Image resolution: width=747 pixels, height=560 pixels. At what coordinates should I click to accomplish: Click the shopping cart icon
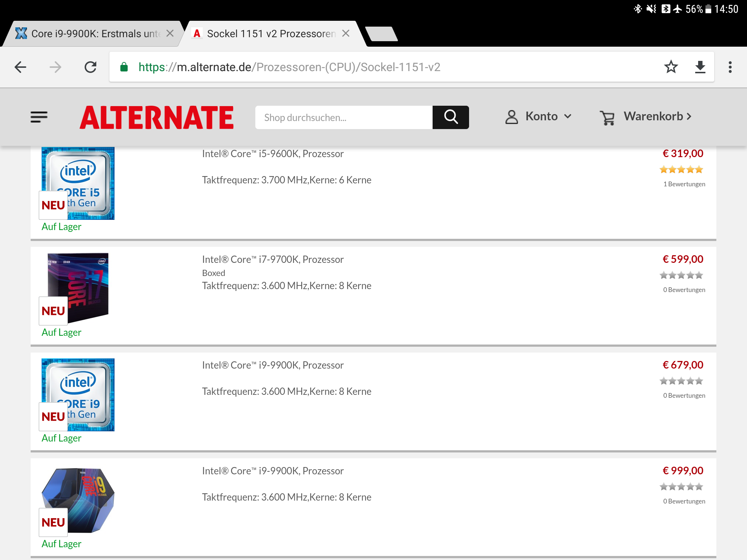[607, 118]
